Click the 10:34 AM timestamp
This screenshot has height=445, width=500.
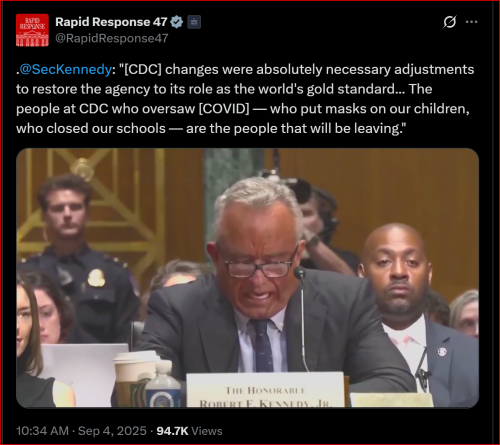coord(42,431)
